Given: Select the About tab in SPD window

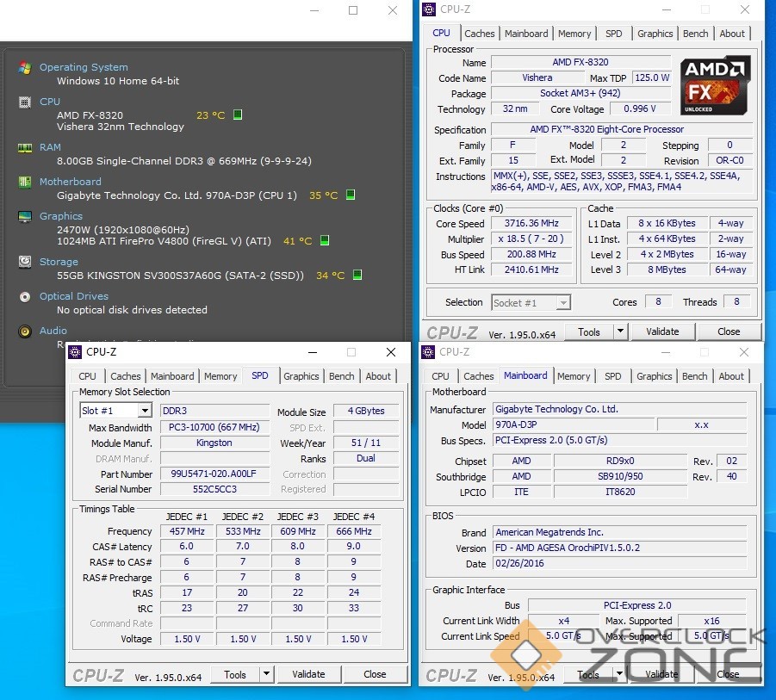Looking at the screenshot, I should (x=378, y=376).
